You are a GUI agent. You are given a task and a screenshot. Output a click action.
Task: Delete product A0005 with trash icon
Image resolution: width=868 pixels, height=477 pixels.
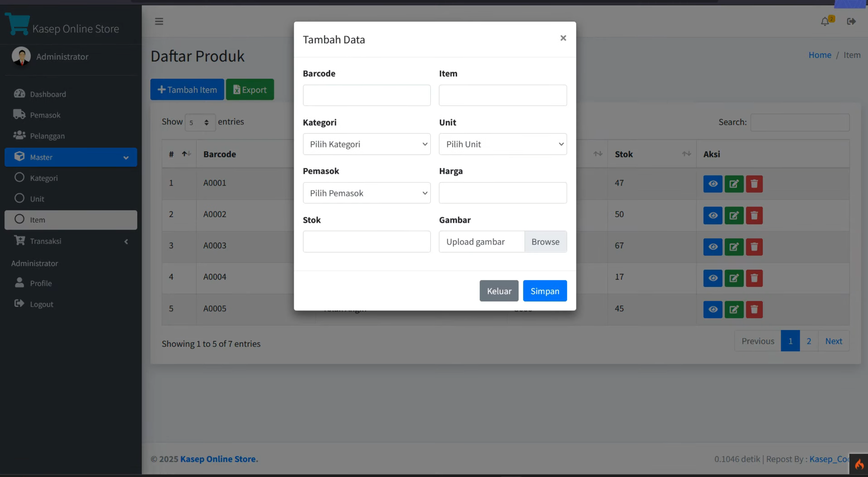tap(754, 310)
